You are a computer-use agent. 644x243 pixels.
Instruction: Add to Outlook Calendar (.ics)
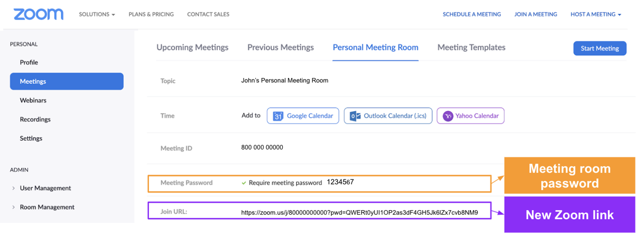click(x=388, y=116)
